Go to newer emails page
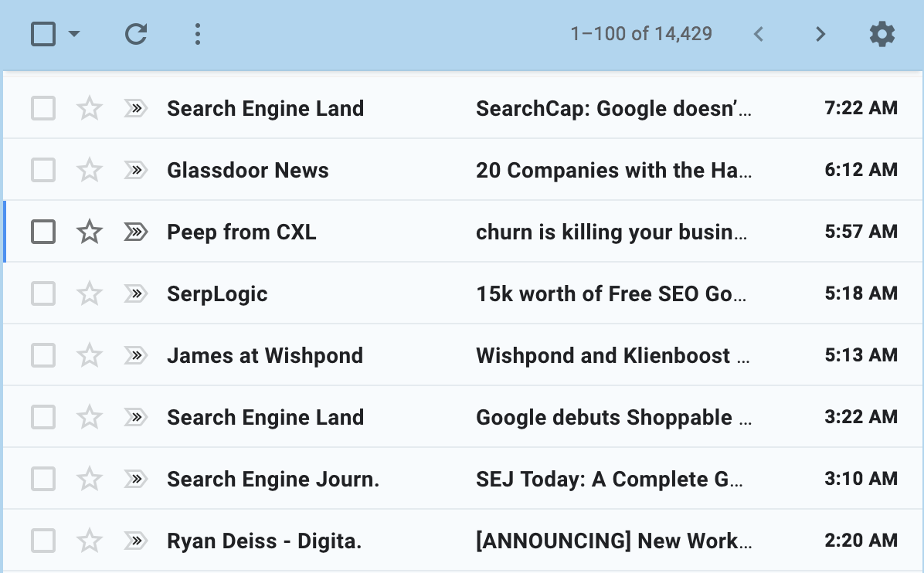This screenshot has width=924, height=573. [x=759, y=34]
